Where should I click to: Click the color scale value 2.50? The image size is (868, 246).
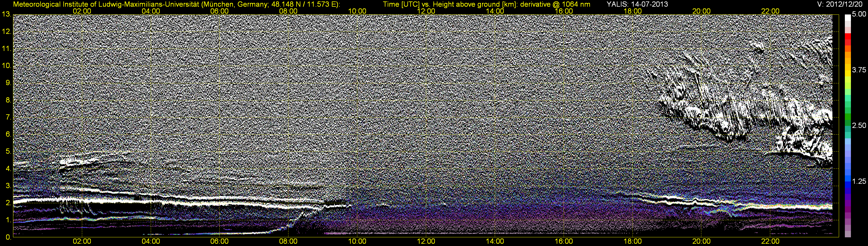pos(859,125)
